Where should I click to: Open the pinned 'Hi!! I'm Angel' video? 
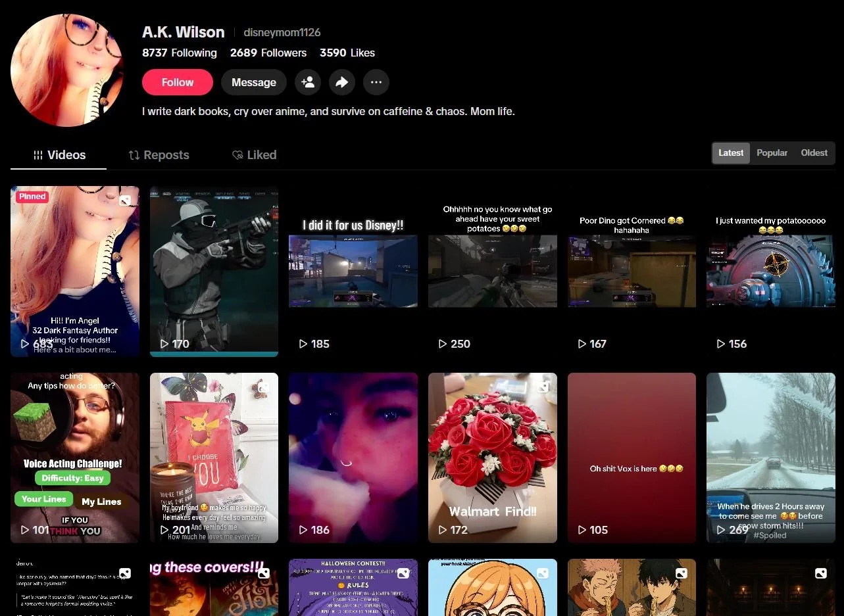(75, 272)
